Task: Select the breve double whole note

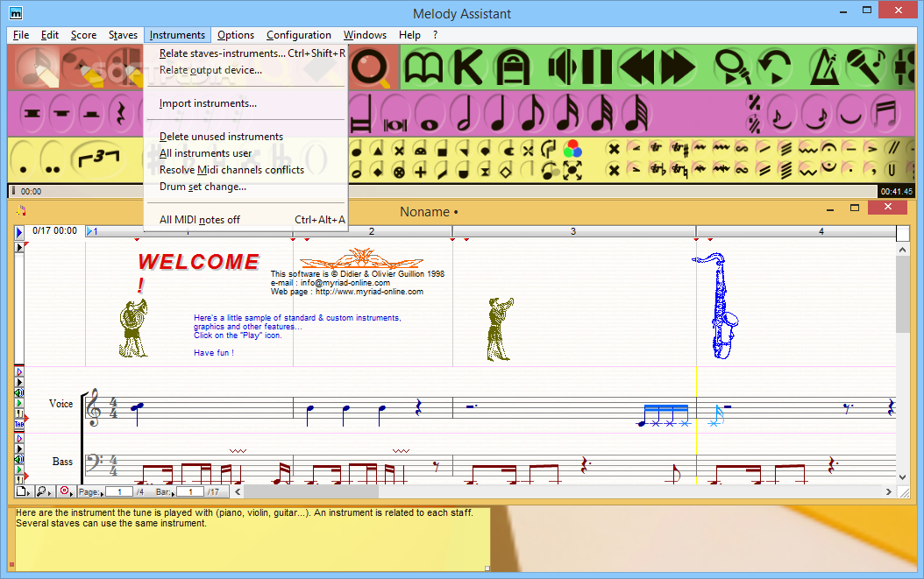Action: [x=394, y=113]
